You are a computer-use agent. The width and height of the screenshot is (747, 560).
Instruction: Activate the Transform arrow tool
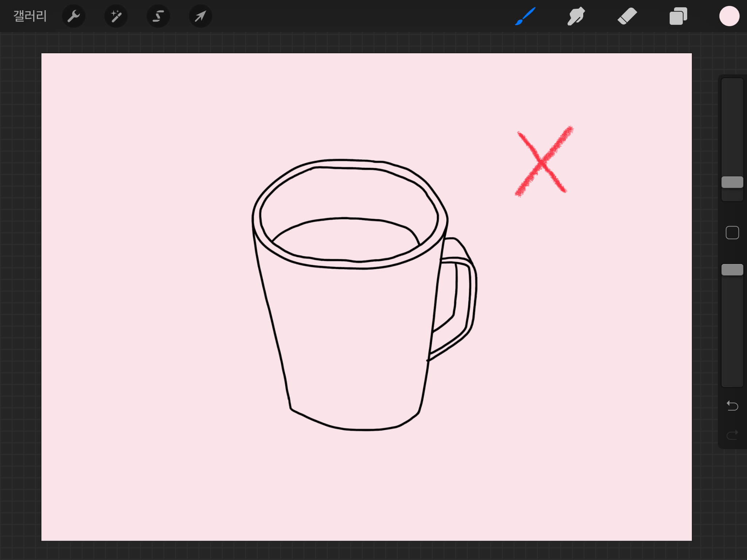(200, 16)
